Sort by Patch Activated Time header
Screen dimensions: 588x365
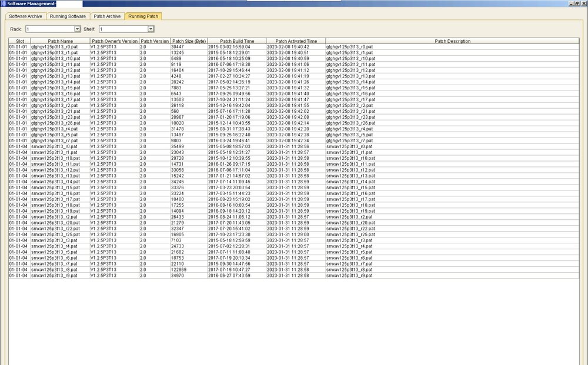click(296, 41)
